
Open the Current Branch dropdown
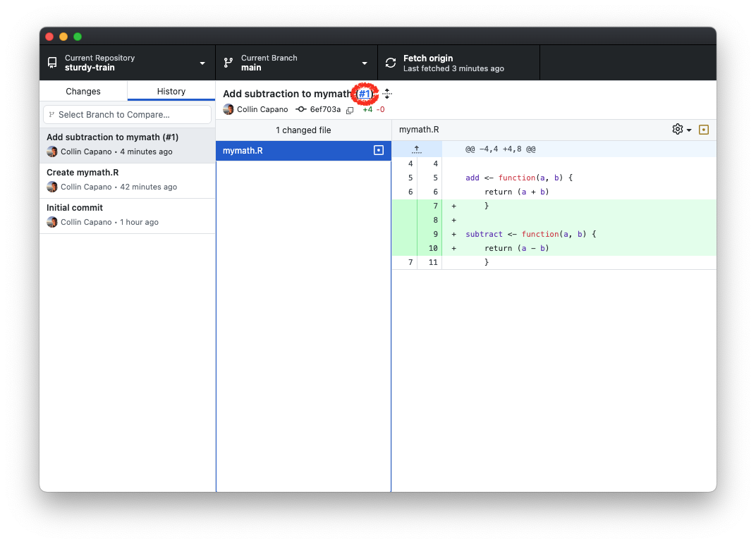coord(296,63)
